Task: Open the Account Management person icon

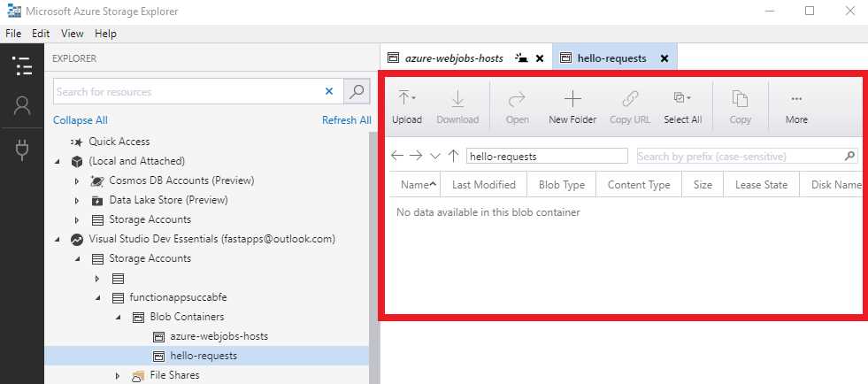Action: tap(22, 105)
